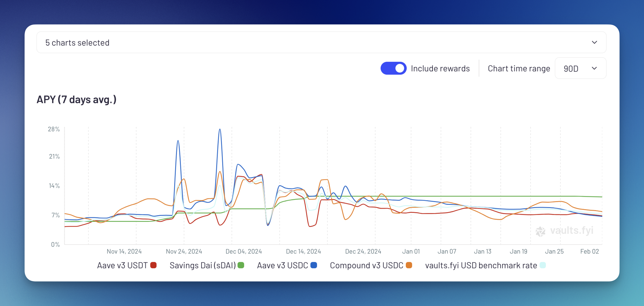
Task: Open the 90D chart time range dropdown
Action: 580,68
